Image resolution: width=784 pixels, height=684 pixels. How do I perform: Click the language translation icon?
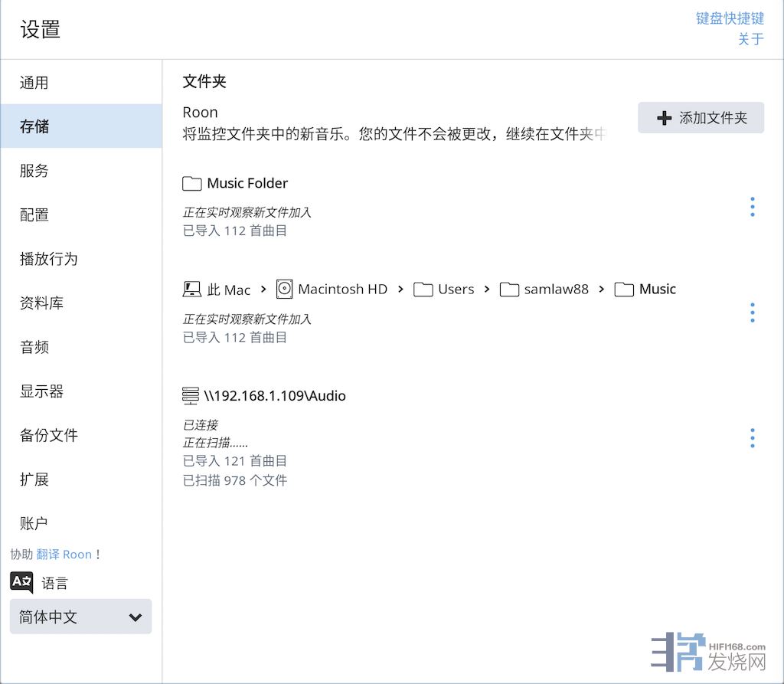tap(21, 582)
